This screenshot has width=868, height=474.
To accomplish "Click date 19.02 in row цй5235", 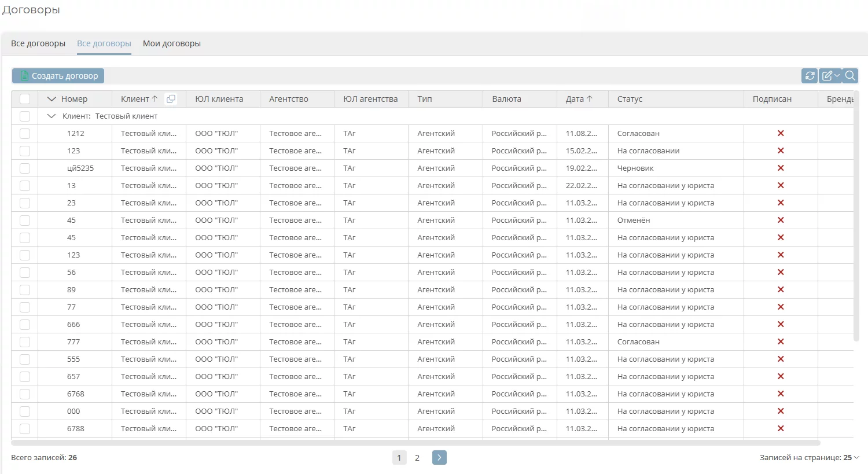I will tap(582, 168).
